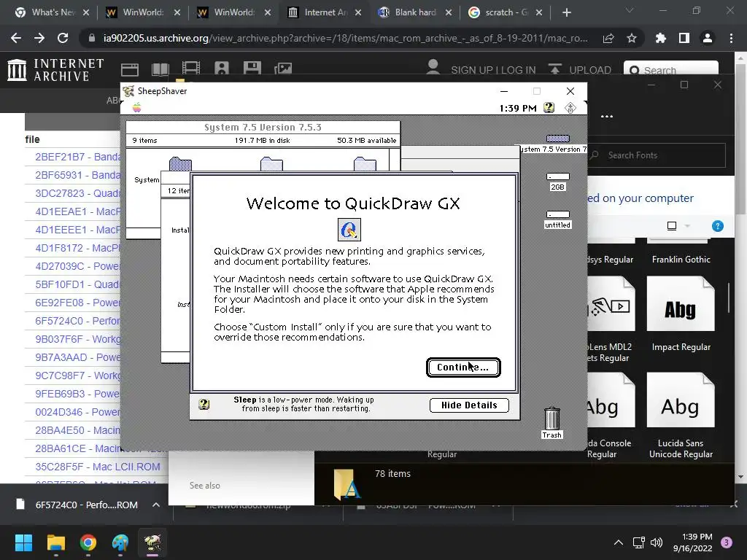Click Continue in QuickDraw GX dialog
Screen dimensions: 747x560
(x=463, y=367)
